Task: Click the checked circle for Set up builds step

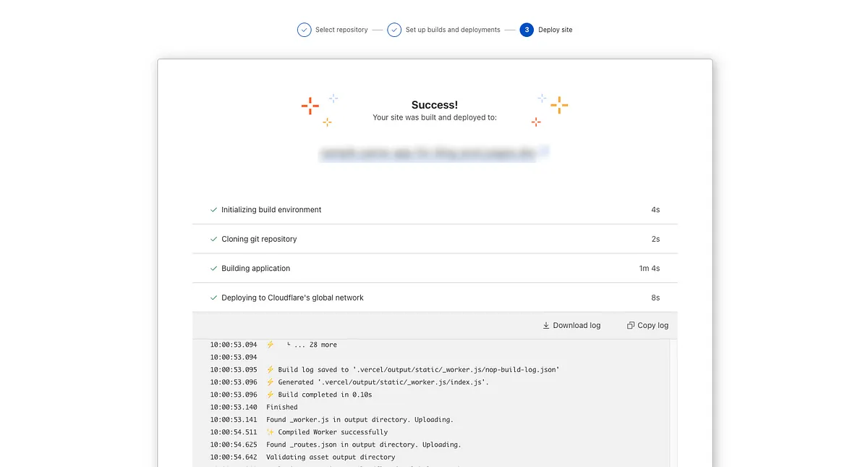Action: coord(394,30)
